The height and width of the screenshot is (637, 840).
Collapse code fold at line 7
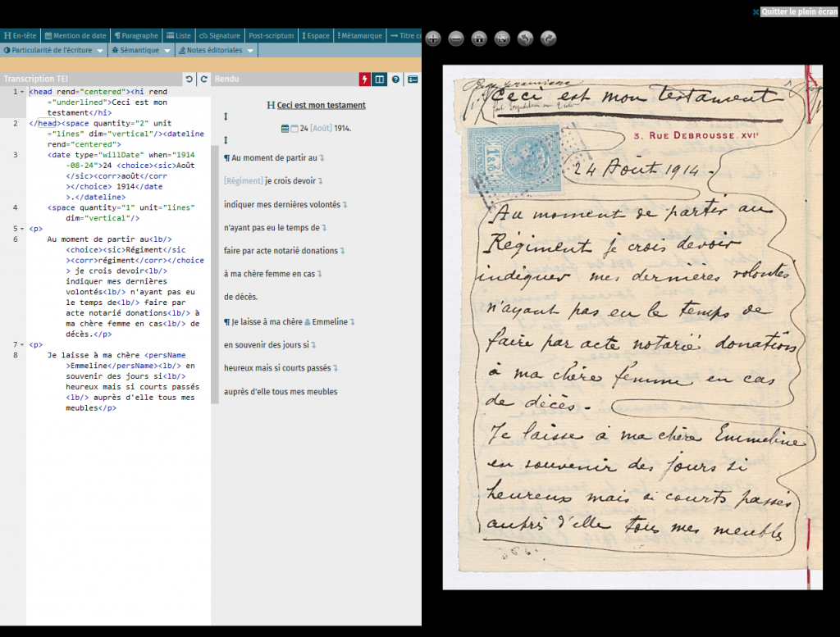(22, 344)
